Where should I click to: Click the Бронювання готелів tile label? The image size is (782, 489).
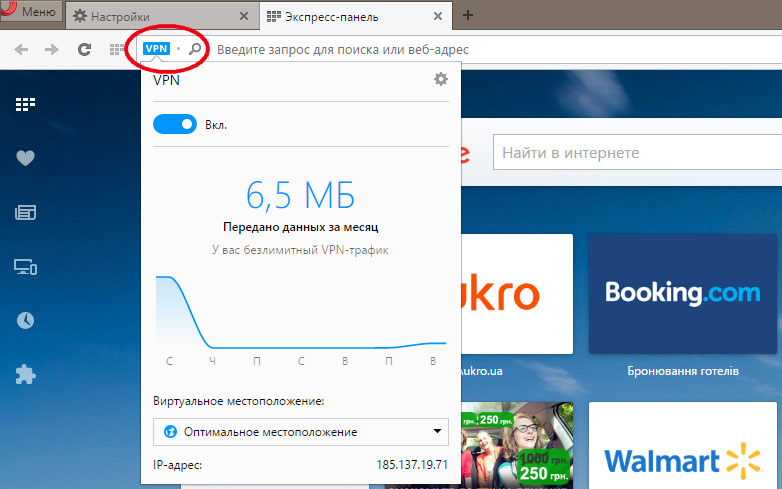pos(683,371)
